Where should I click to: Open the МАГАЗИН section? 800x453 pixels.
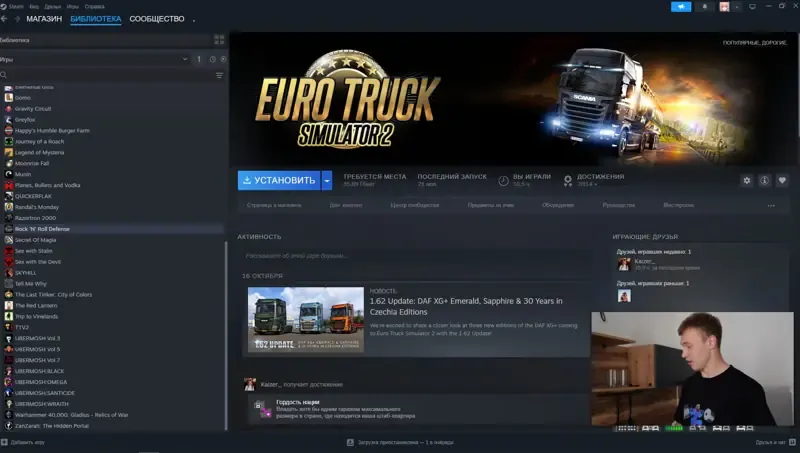coord(44,19)
